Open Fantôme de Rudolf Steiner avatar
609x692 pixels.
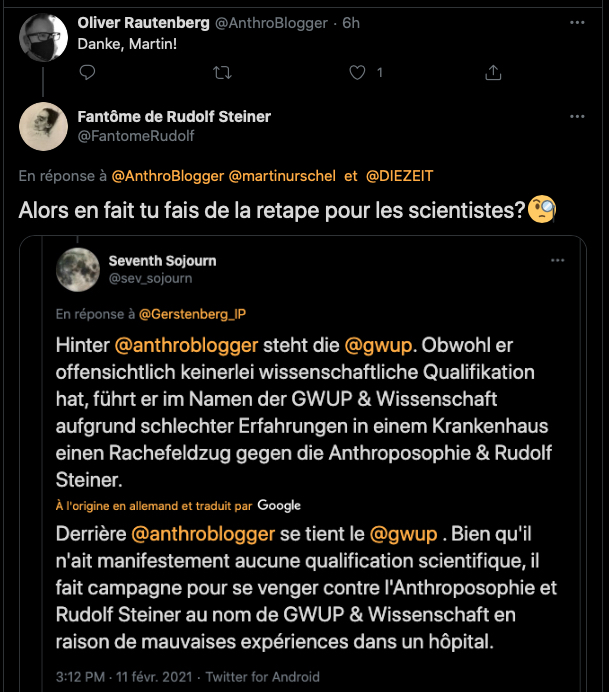(44, 126)
